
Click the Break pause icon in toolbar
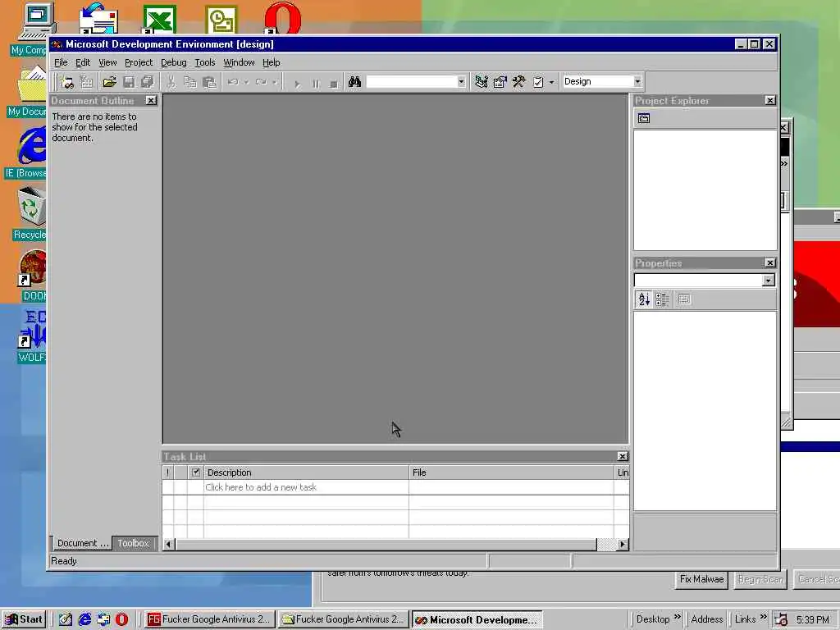pyautogui.click(x=316, y=83)
